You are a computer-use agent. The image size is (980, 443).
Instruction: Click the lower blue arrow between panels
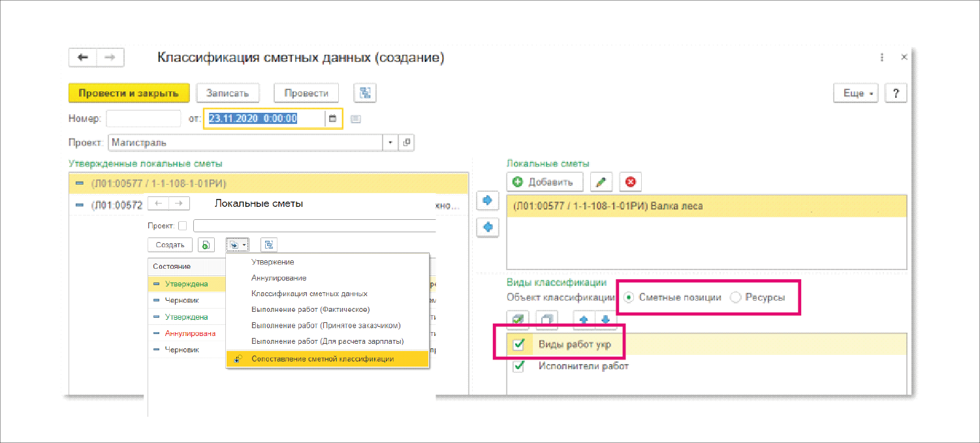[x=486, y=228]
